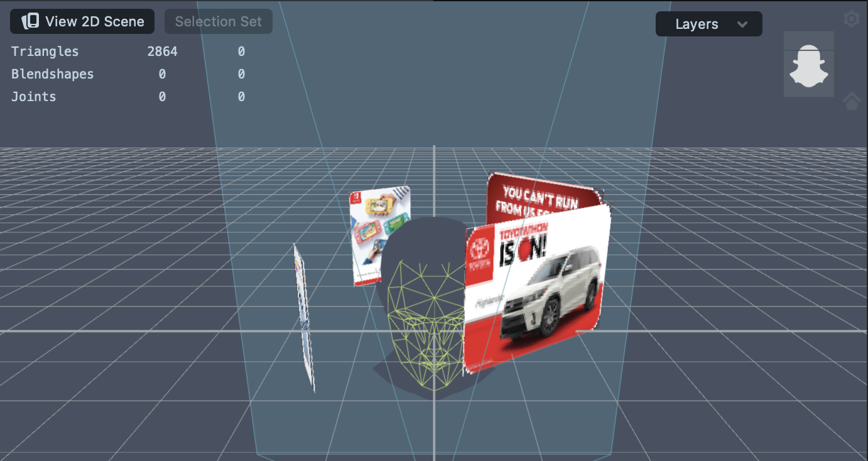Click the Selection Set button
Viewport: 868px width, 461px height.
tap(218, 21)
